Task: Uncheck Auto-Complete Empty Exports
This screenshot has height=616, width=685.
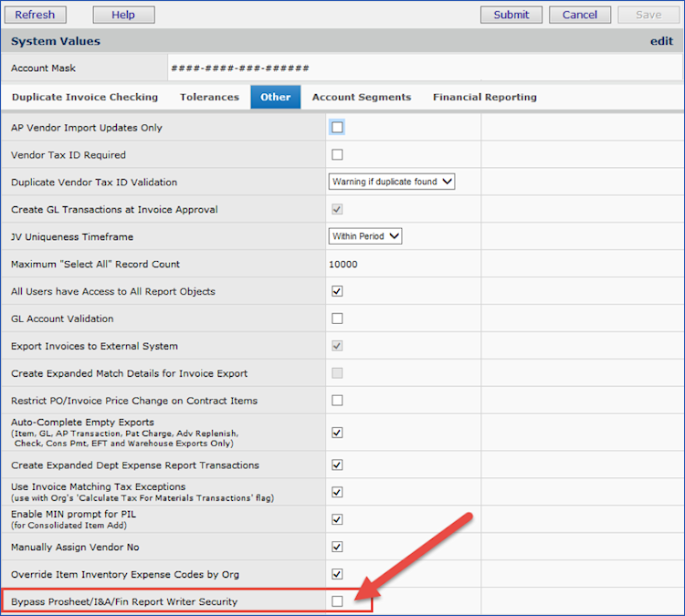Action: 337,433
